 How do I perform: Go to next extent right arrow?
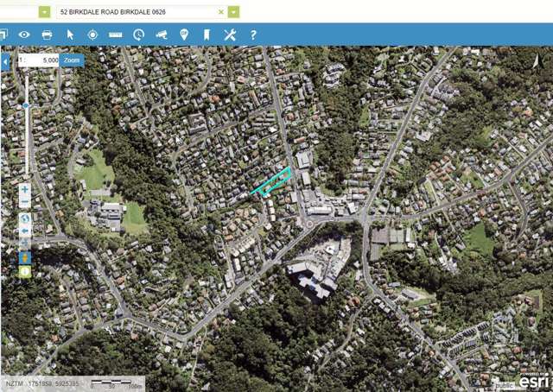(25, 243)
